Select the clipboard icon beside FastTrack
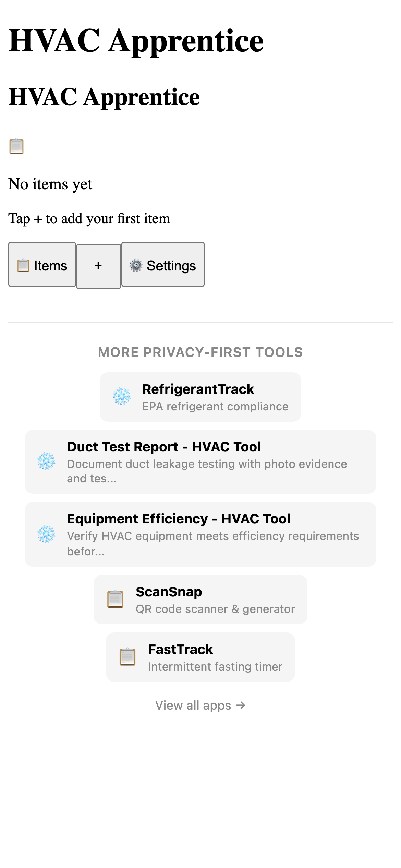Viewport: 401px width, 868px height. click(127, 657)
